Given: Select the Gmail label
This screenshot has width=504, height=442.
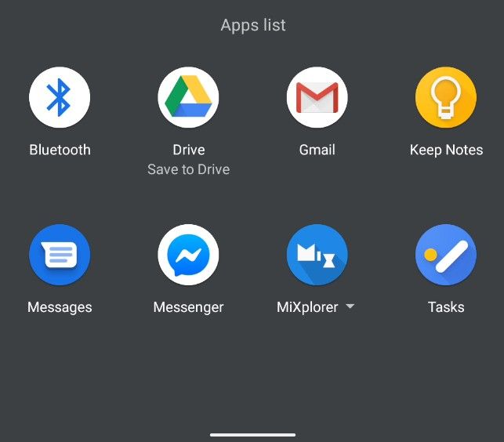Looking at the screenshot, I should coord(317,150).
